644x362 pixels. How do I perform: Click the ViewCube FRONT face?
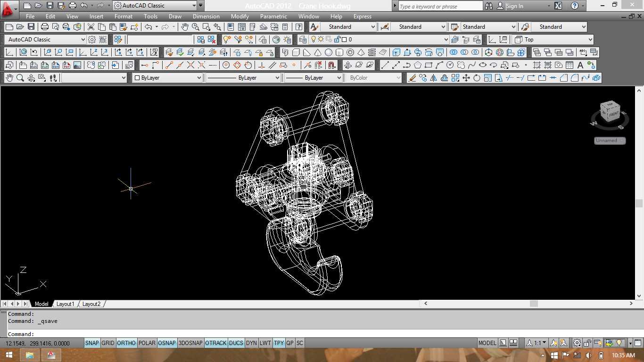click(613, 114)
